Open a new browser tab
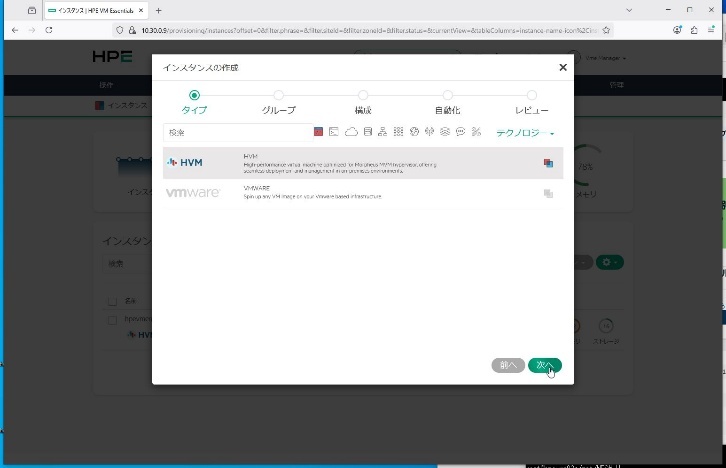The width and height of the screenshot is (726, 468). coord(158,10)
